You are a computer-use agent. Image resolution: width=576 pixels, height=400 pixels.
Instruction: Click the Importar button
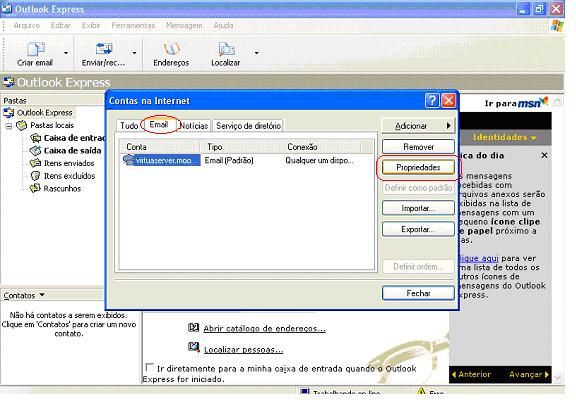click(418, 208)
